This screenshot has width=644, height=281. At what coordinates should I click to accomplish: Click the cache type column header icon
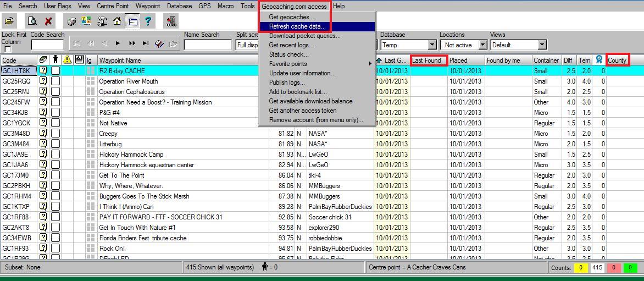43,60
